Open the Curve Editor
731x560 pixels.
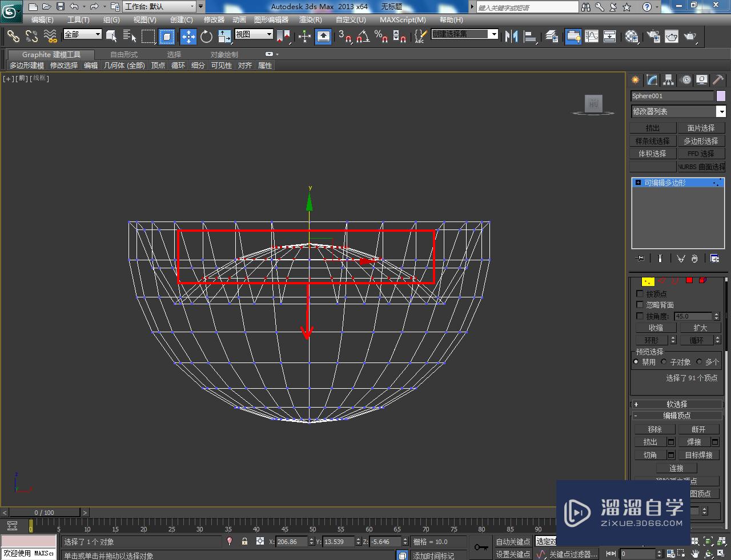(x=592, y=37)
